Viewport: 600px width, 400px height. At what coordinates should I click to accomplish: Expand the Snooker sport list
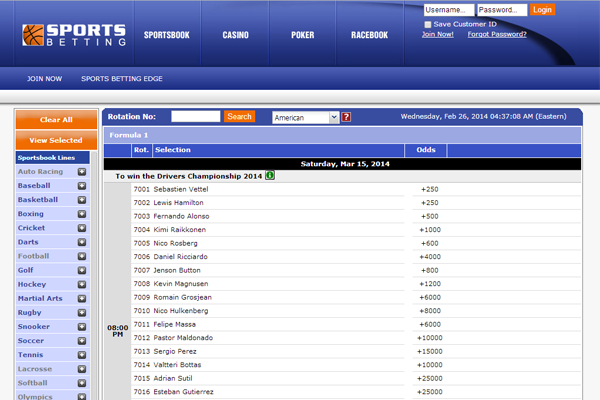point(82,327)
